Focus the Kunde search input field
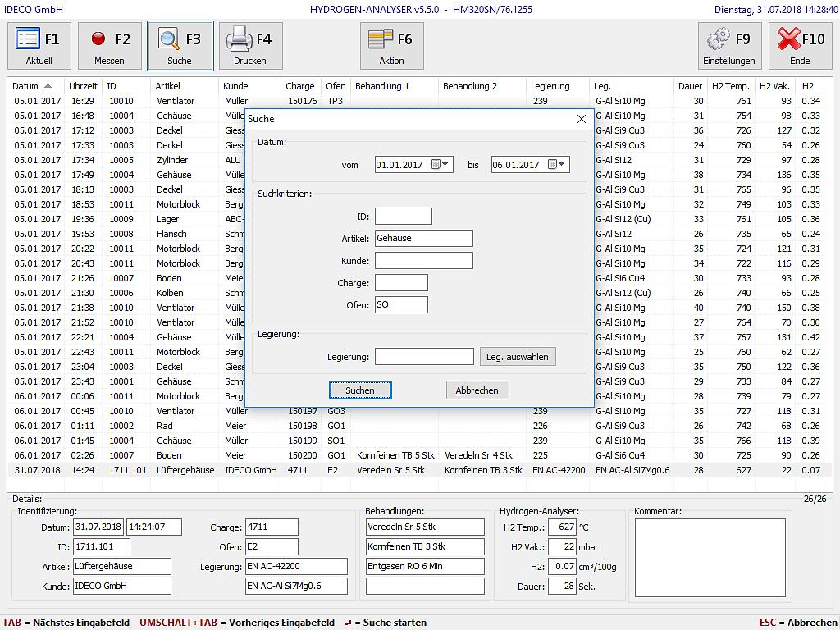This screenshot has height=630, width=840. pyautogui.click(x=423, y=261)
